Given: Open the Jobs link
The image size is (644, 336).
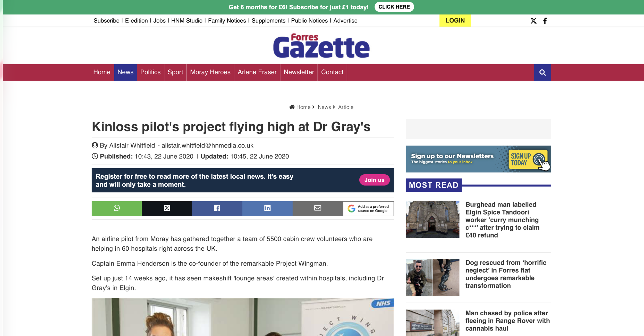Looking at the screenshot, I should (x=159, y=21).
